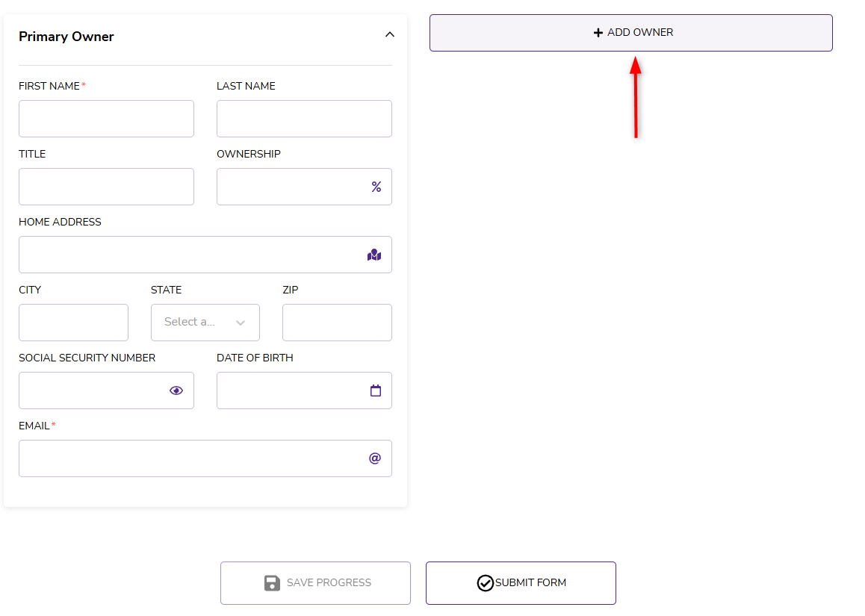This screenshot has width=865, height=616.
Task: Open the Date of Birth calendar icon
Action: 376,391
